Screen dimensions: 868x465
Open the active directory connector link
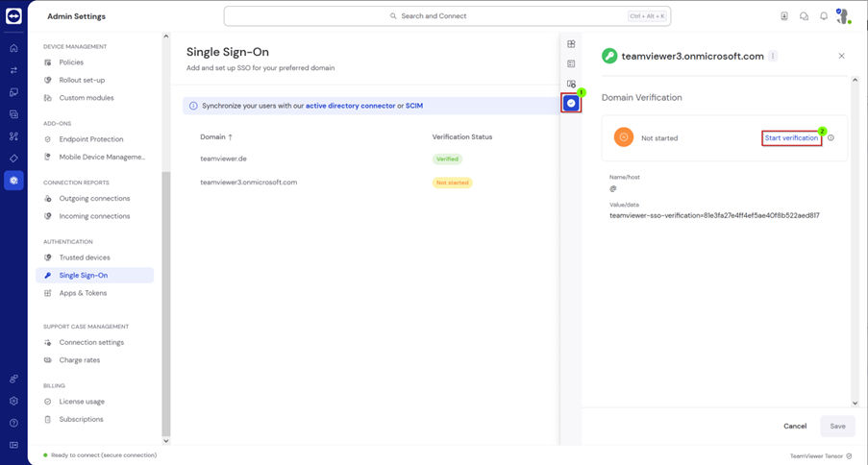tap(351, 106)
